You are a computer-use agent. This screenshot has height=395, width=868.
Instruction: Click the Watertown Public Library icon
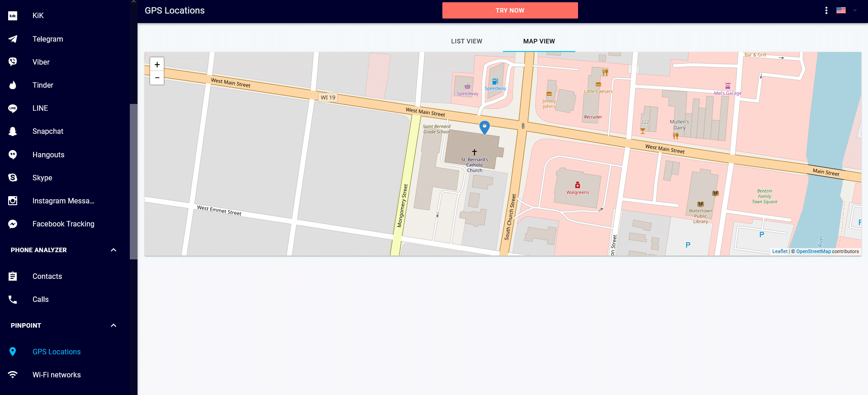[x=701, y=204]
